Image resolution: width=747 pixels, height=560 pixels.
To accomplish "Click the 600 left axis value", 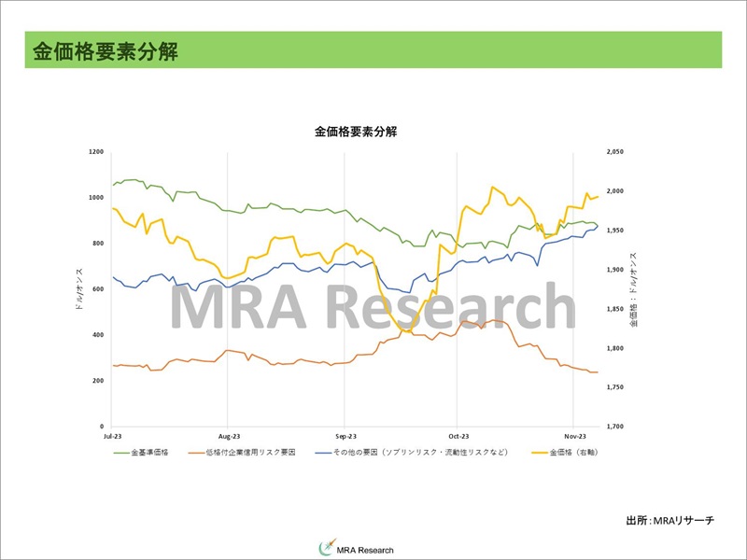I will coord(98,289).
